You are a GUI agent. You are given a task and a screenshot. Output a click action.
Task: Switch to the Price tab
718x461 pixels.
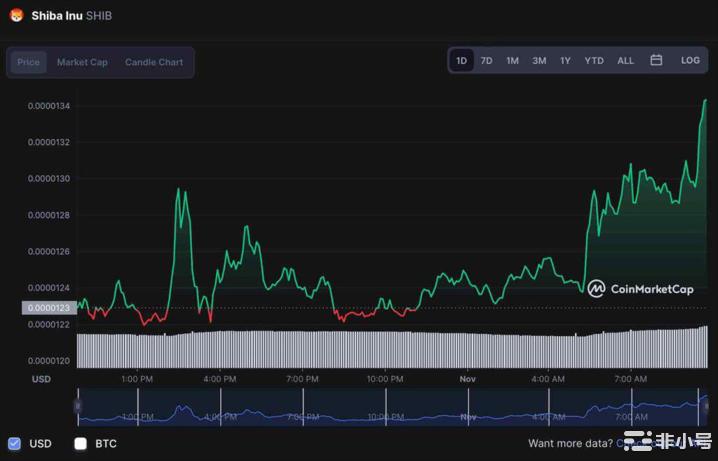click(x=28, y=62)
